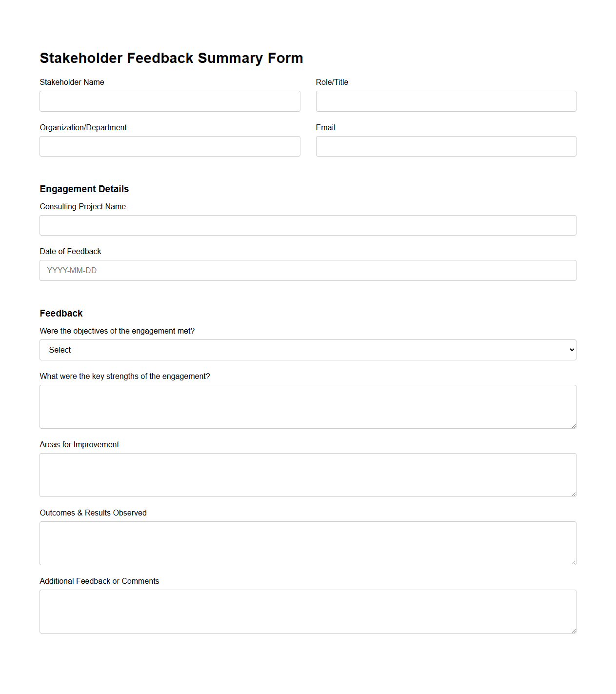
Task: Click the Stakeholder Name input field
Action: (170, 101)
